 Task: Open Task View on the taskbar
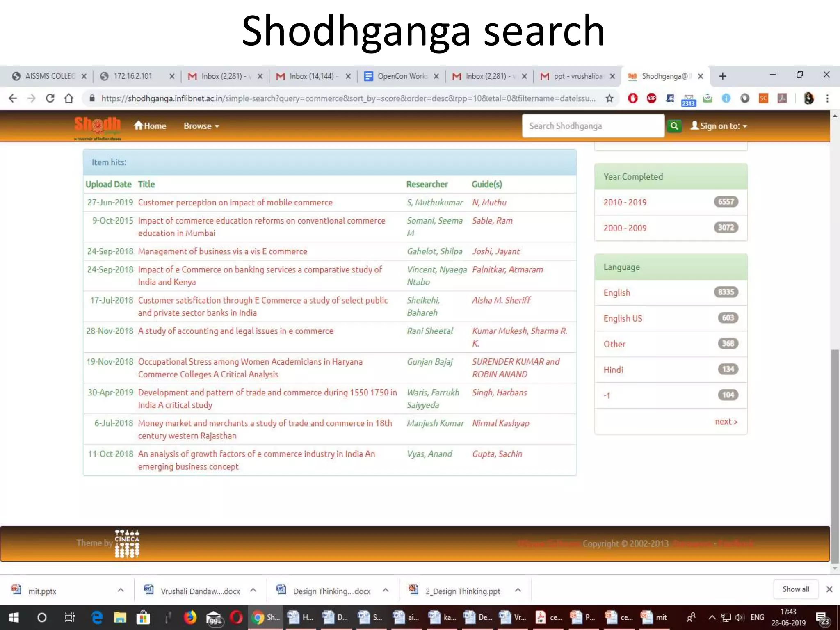(70, 617)
